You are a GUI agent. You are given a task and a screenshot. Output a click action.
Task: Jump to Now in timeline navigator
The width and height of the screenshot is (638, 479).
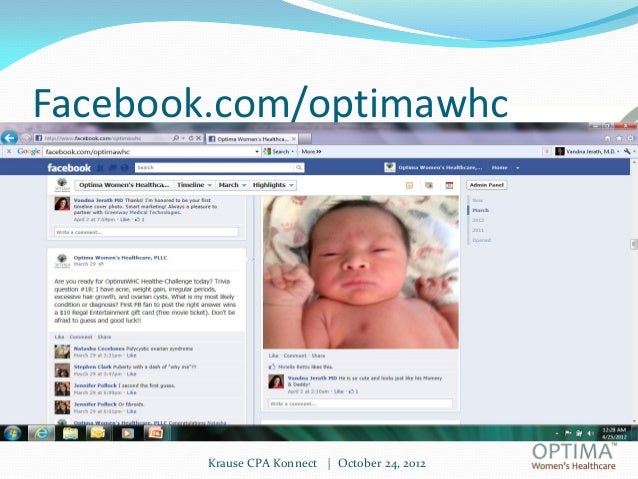477,200
